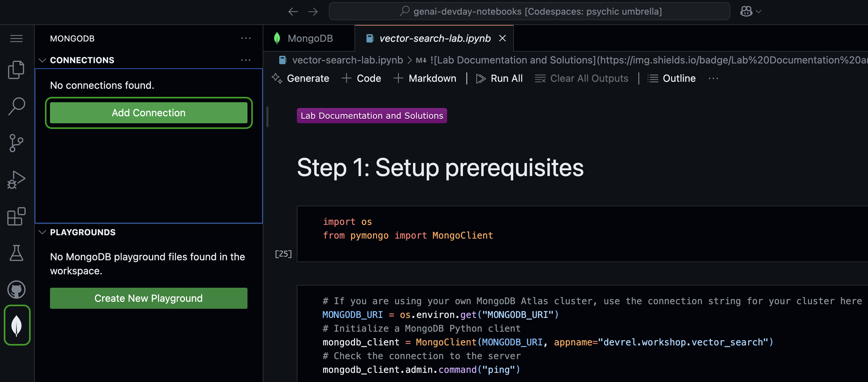Click 'from pymongo import MongoClient' line
The image size is (868, 382).
(x=408, y=236)
